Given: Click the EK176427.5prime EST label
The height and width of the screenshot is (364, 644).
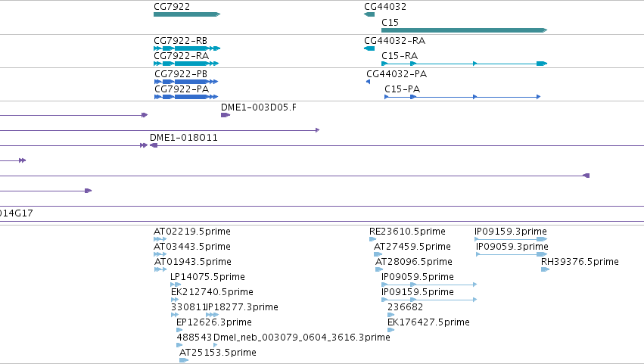Looking at the screenshot, I should (429, 322).
